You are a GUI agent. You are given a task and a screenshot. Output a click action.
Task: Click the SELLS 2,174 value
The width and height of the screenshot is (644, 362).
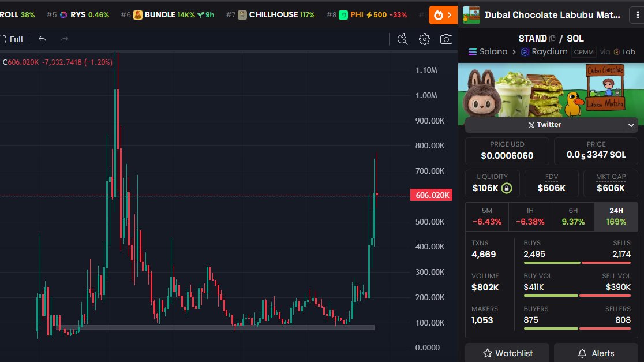[621, 254]
